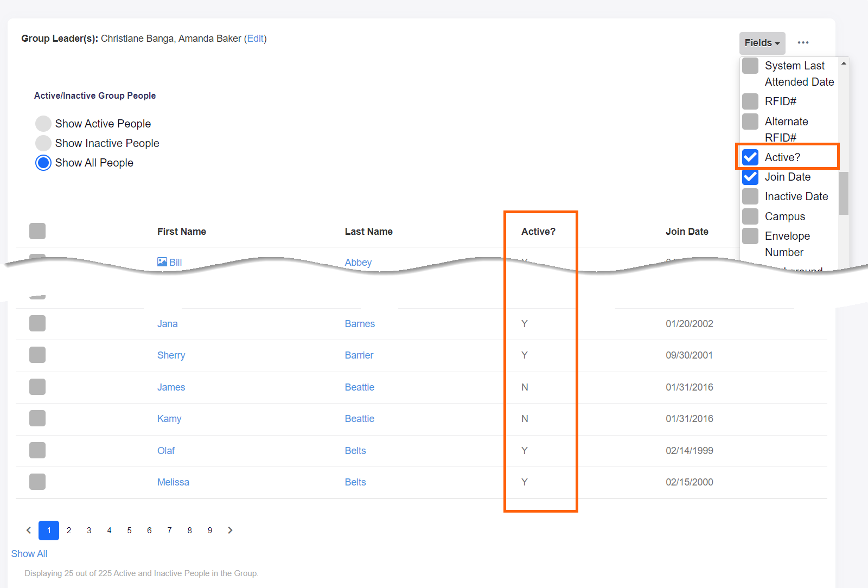Toggle the RFID# field in the list

750,101
